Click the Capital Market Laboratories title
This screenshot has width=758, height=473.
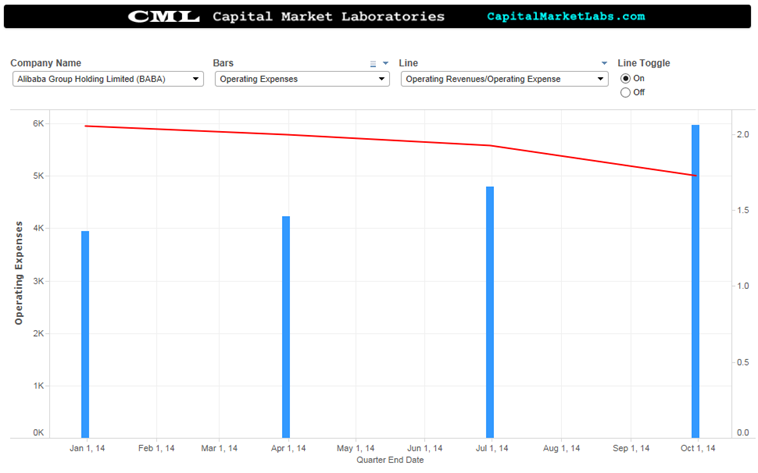tap(328, 17)
